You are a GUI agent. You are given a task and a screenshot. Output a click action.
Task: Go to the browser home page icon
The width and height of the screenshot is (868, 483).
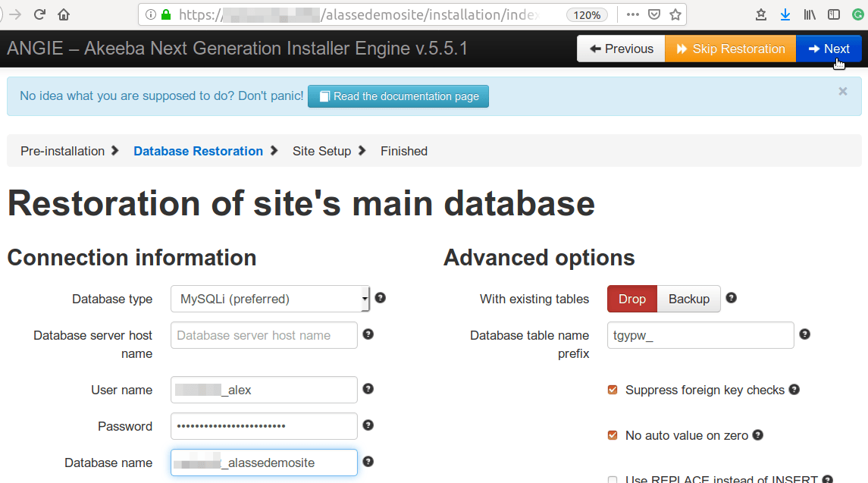(x=64, y=14)
